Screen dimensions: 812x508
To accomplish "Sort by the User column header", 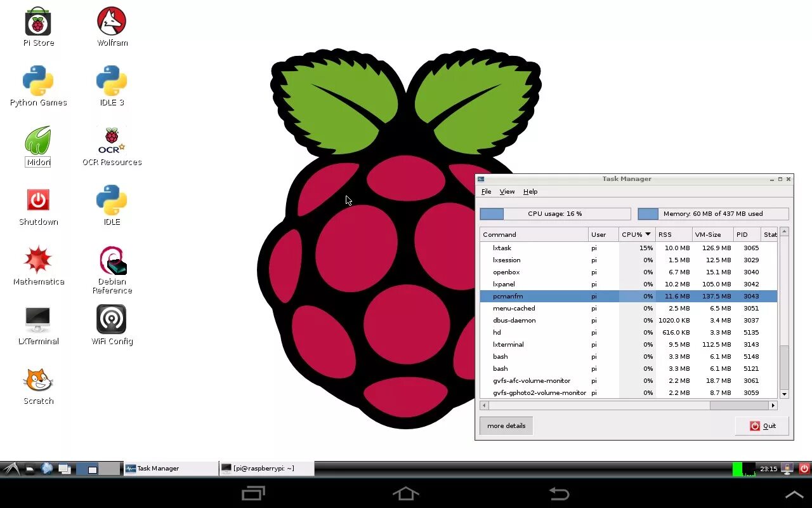I will pyautogui.click(x=603, y=234).
